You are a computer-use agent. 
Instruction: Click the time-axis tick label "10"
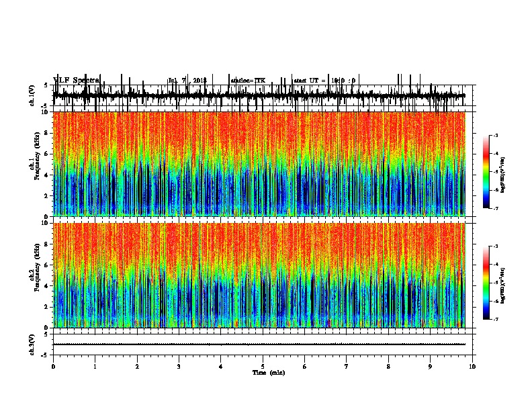click(472, 366)
